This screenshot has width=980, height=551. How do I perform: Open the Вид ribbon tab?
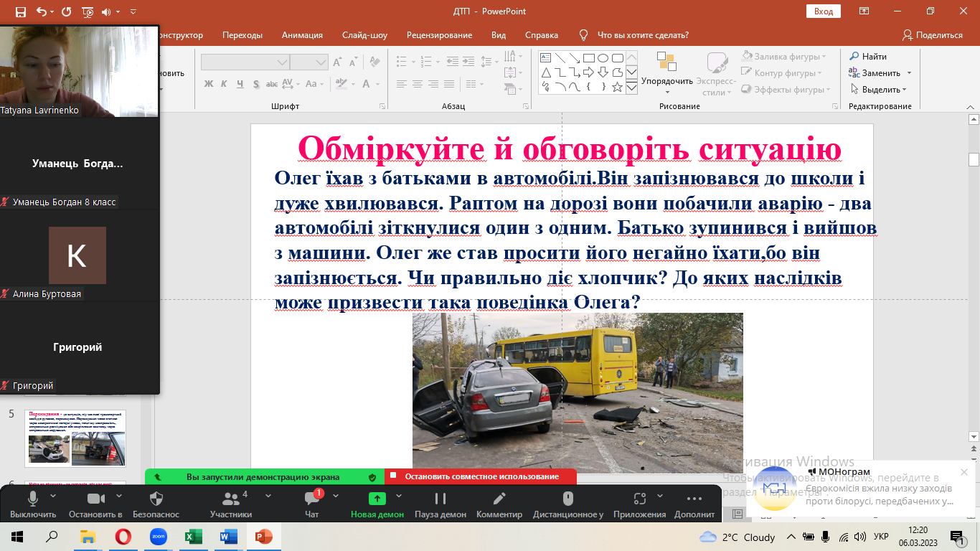pyautogui.click(x=499, y=35)
